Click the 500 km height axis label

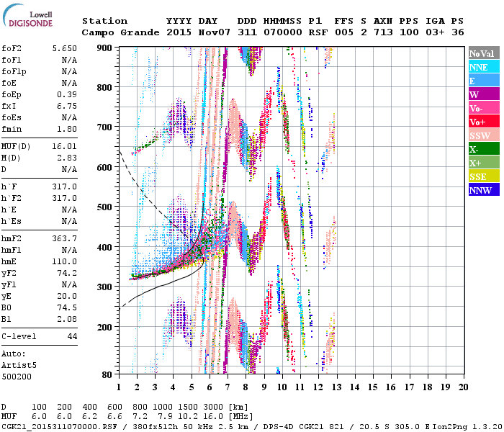pyautogui.click(x=104, y=207)
